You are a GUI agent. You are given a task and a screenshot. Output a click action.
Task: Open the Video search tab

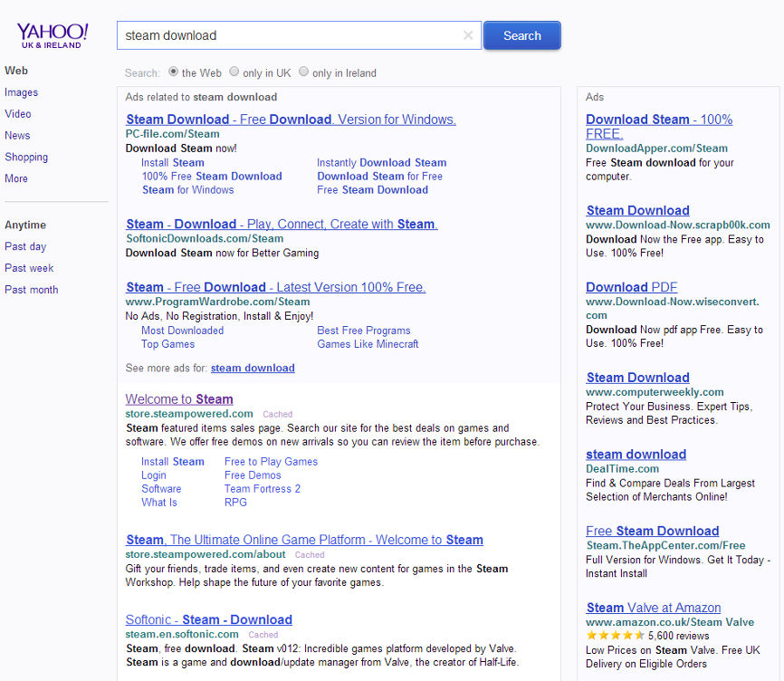[18, 114]
